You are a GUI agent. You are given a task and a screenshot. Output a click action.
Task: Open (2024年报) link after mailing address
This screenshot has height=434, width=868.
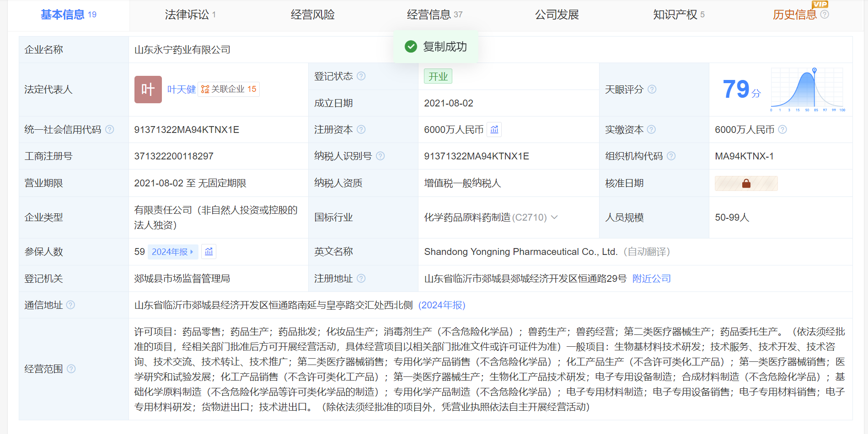coord(442,305)
